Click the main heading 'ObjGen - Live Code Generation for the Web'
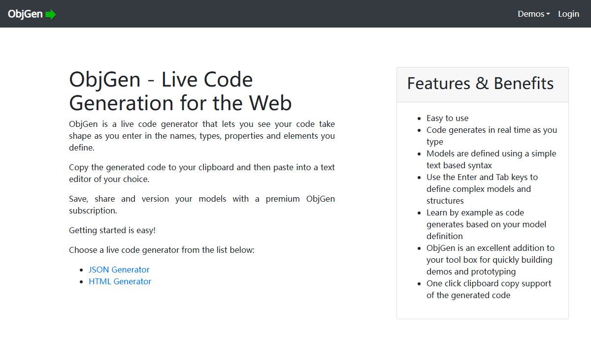This screenshot has height=364, width=591. [x=180, y=91]
